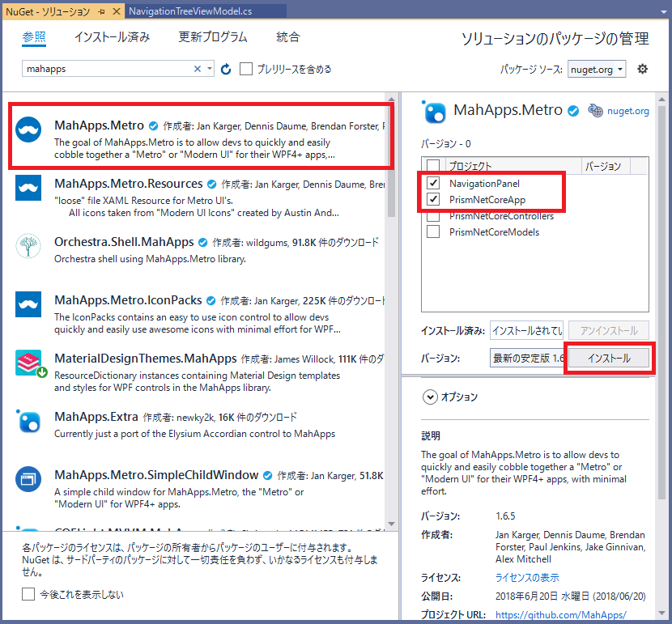Screen dimensions: 672x624
Task: Click the details pane scrollbar thumb
Action: pos(661,304)
